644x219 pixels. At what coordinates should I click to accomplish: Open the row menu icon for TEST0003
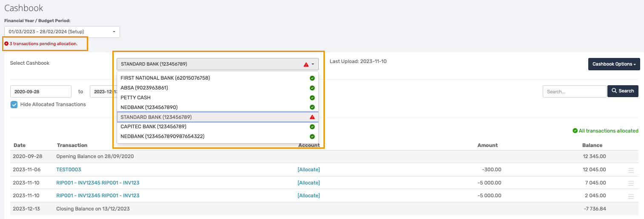pos(631,170)
